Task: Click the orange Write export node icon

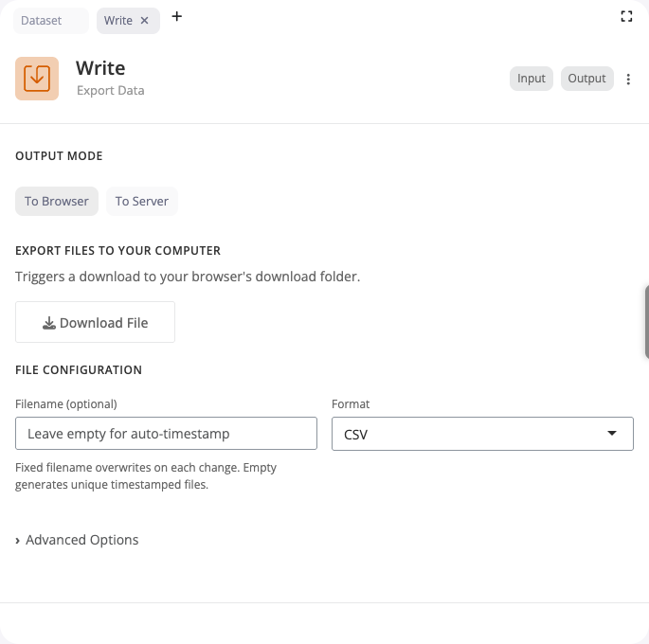Action: click(37, 79)
